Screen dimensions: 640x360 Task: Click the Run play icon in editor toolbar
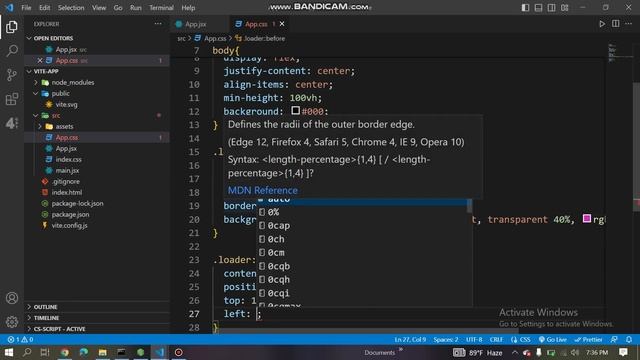coord(602,24)
